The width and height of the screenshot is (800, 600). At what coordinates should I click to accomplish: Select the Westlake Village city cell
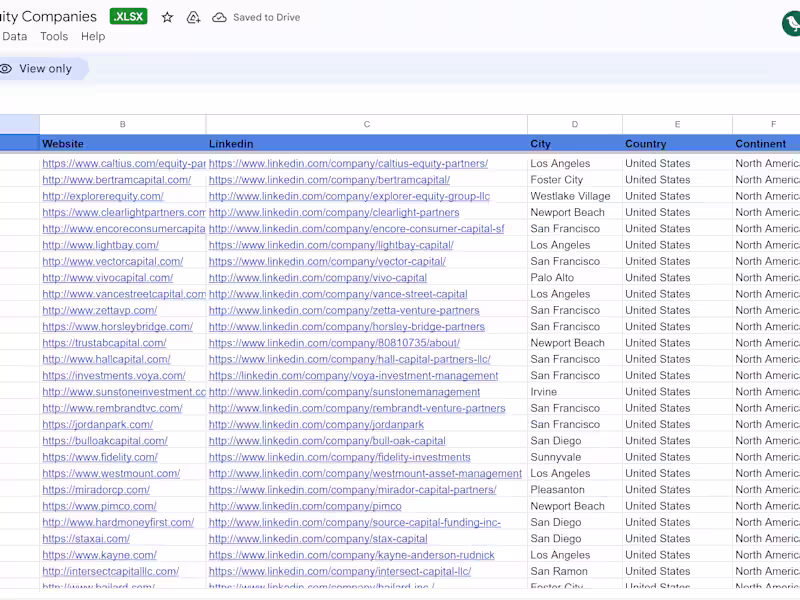pos(574,196)
